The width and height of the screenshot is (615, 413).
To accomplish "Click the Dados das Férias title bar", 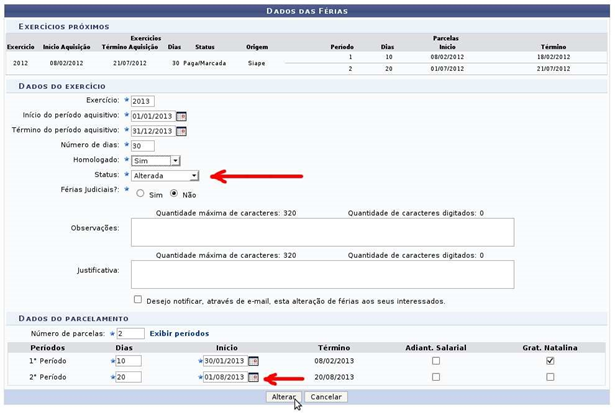I will pos(307,11).
